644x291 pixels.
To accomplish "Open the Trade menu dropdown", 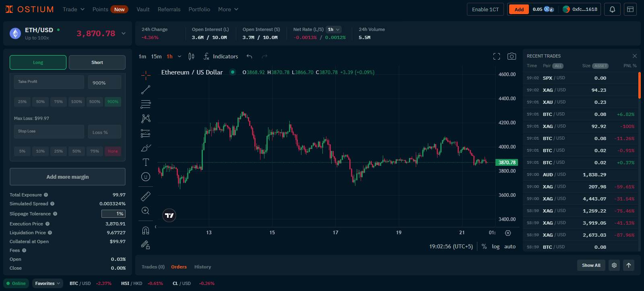I will [x=73, y=9].
